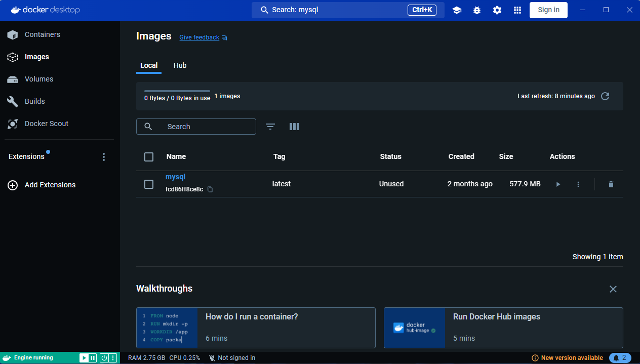Open the manage columns icon
This screenshot has height=364, width=640.
pyautogui.click(x=295, y=127)
